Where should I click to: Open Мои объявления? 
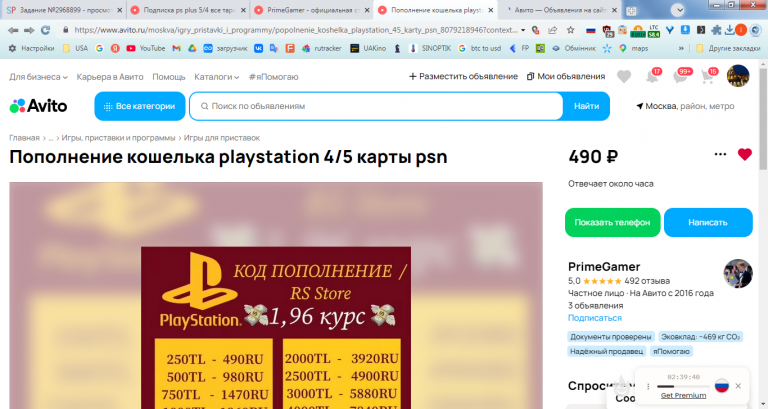(x=566, y=76)
